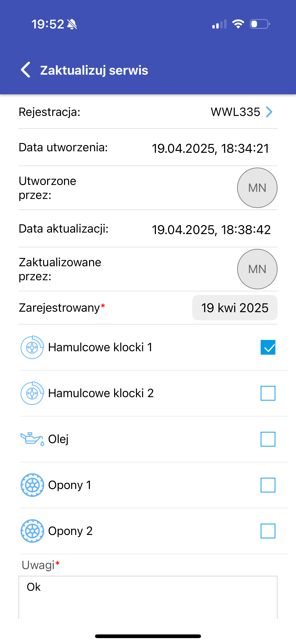Tap the Olej row label
The height and width of the screenshot is (644, 296).
[x=58, y=439]
